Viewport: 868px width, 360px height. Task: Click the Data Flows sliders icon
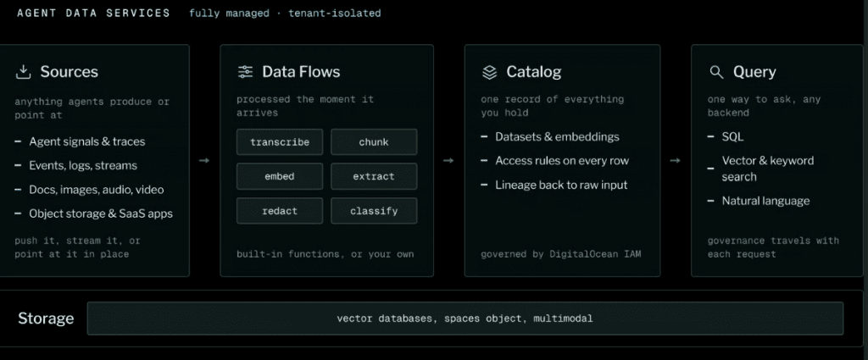point(245,72)
